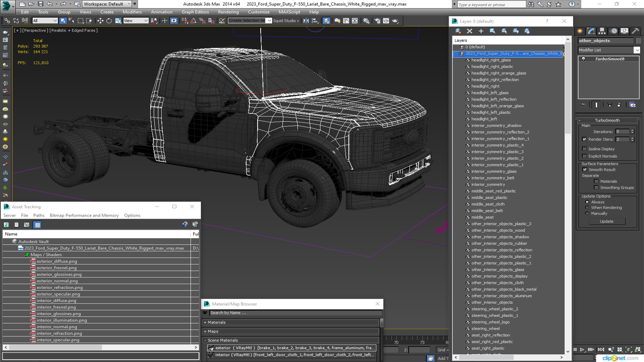Select exterior_diffuse.png in Asset Tracking
Viewport: 644px width, 362px height.
tap(57, 261)
